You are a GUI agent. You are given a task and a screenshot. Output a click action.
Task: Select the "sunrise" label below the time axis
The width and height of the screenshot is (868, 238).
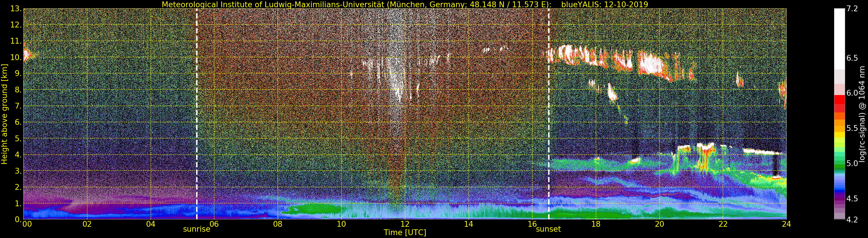pyautogui.click(x=196, y=229)
